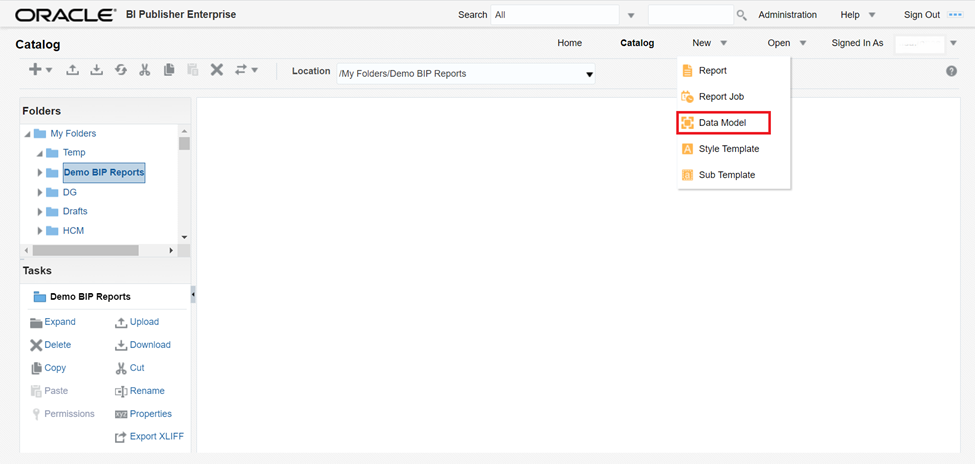Expand the Demo BIP Reports folder arrow
The image size is (975, 464).
pos(39,172)
